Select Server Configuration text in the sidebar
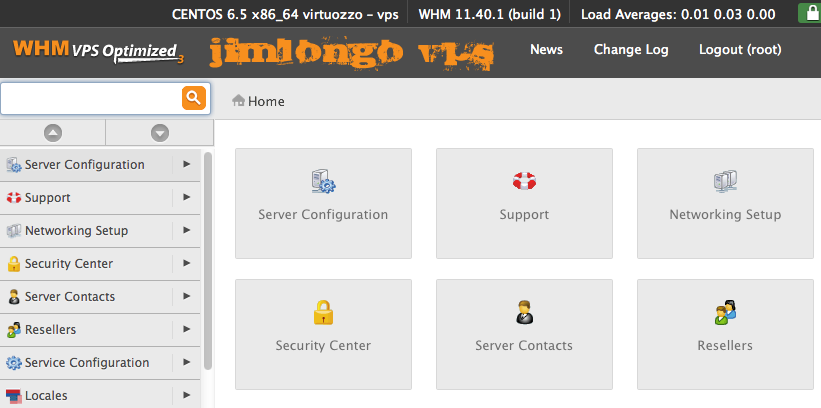This screenshot has width=821, height=408. click(85, 165)
